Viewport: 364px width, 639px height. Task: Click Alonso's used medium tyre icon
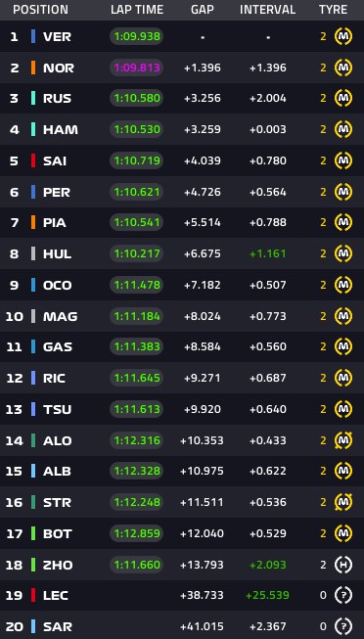click(x=343, y=440)
